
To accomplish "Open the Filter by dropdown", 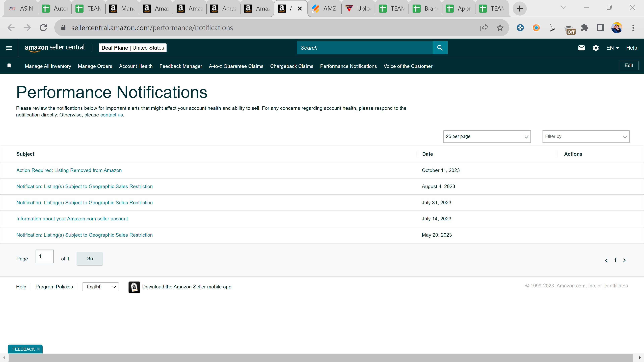I will click(x=586, y=137).
